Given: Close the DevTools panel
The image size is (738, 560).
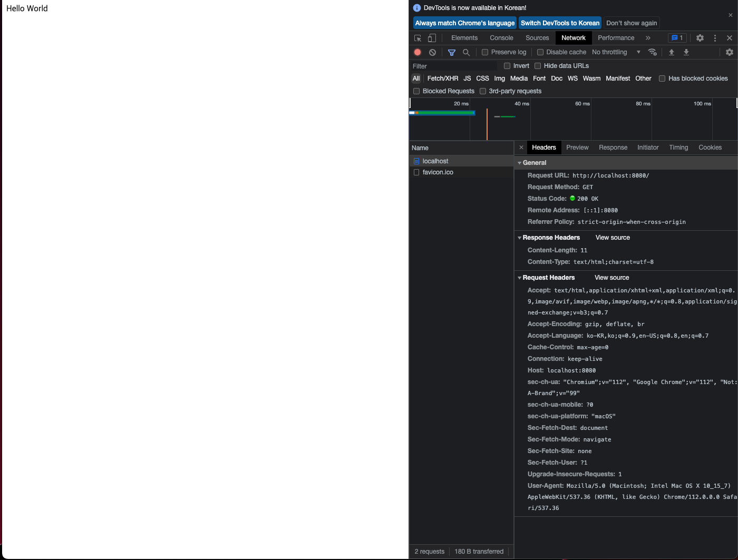Looking at the screenshot, I should (730, 38).
